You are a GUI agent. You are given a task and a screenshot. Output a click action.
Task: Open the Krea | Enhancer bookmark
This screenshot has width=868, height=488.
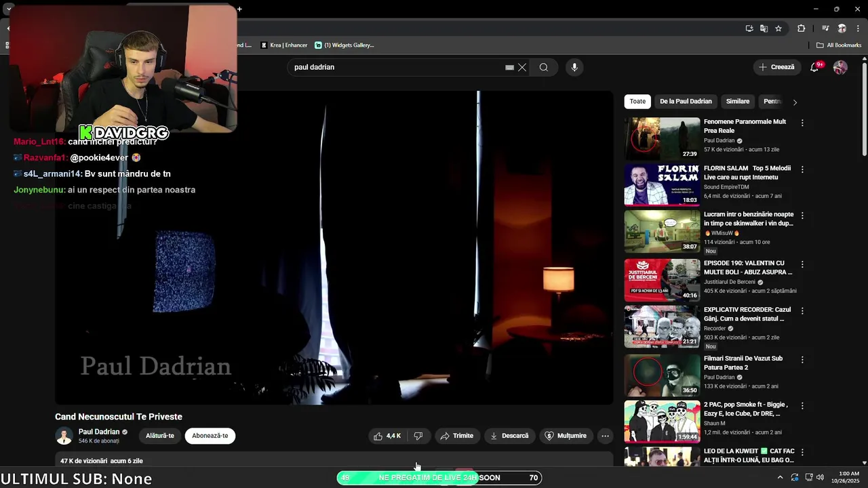[284, 45]
